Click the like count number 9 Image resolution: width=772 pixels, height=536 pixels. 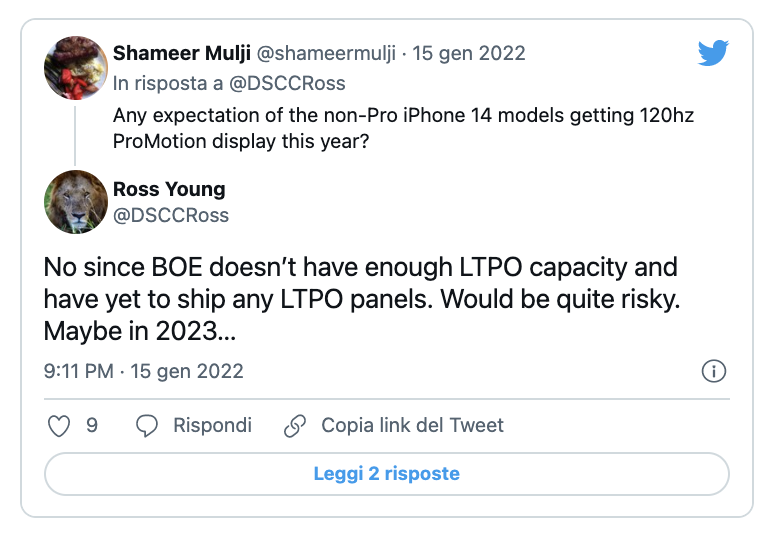92,426
